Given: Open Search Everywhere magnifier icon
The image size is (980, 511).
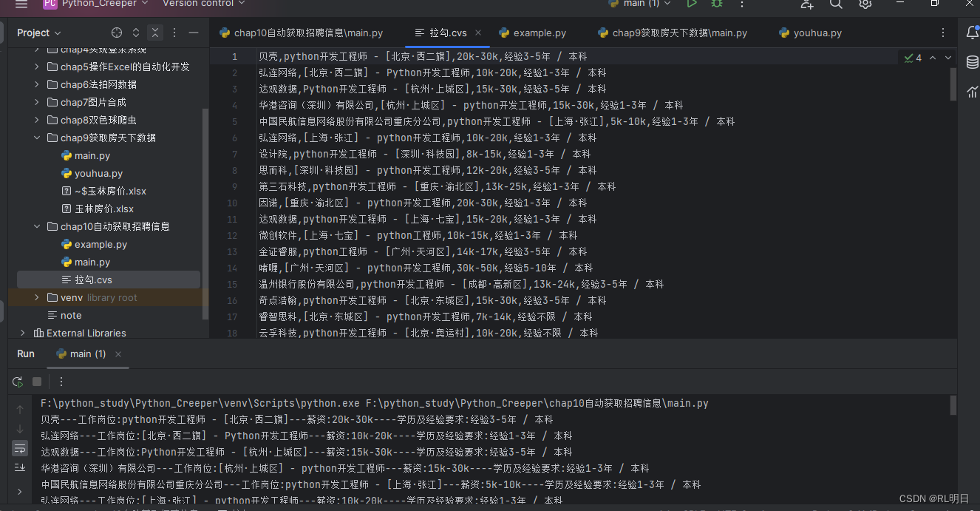Looking at the screenshot, I should [x=836, y=4].
